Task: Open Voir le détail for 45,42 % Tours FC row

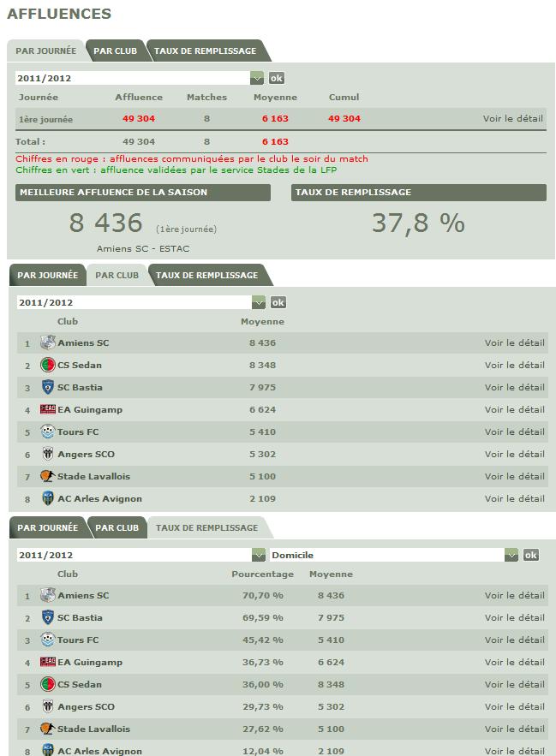Action: pyautogui.click(x=514, y=640)
